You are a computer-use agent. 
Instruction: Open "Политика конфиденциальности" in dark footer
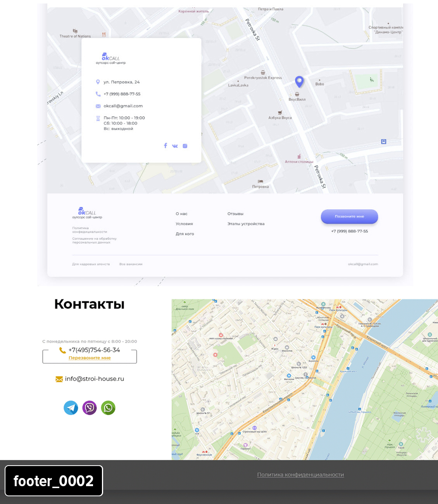tap(300, 475)
